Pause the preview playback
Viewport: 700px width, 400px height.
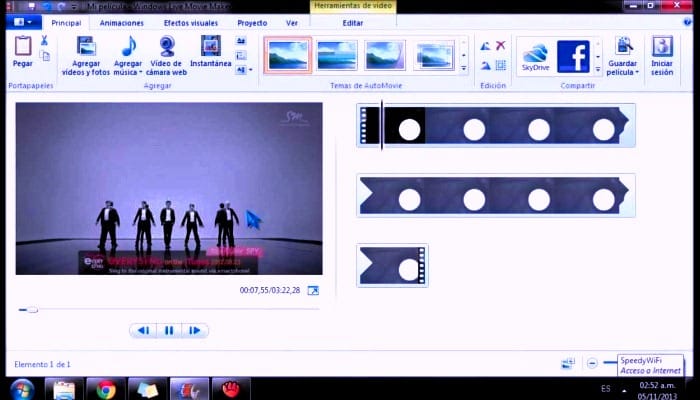tap(169, 330)
